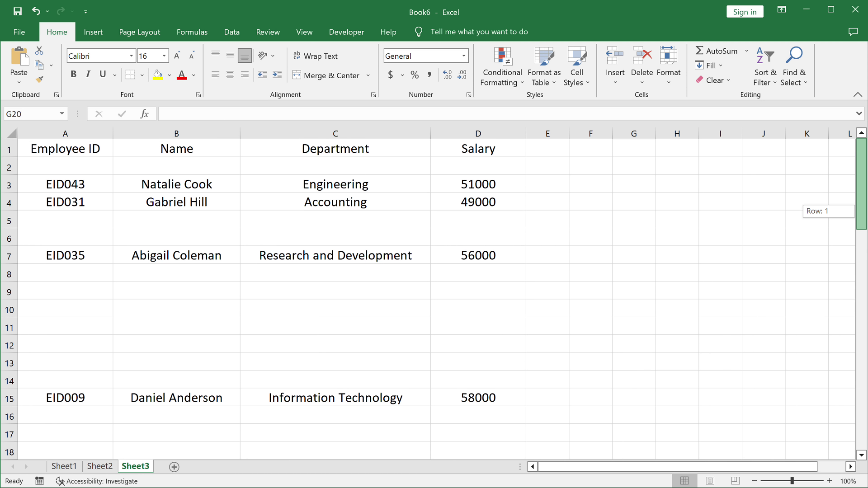Click the Percent Style icon
Image resolution: width=868 pixels, height=488 pixels.
(x=415, y=75)
